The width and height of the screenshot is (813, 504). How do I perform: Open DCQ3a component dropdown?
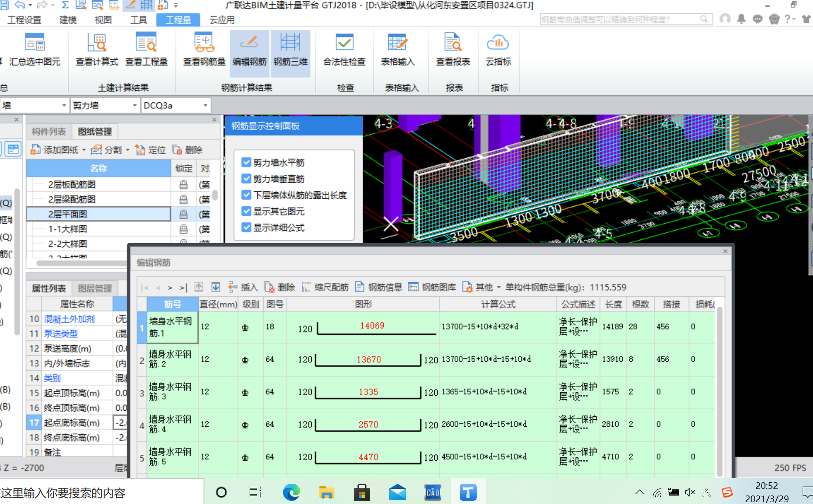click(x=205, y=106)
